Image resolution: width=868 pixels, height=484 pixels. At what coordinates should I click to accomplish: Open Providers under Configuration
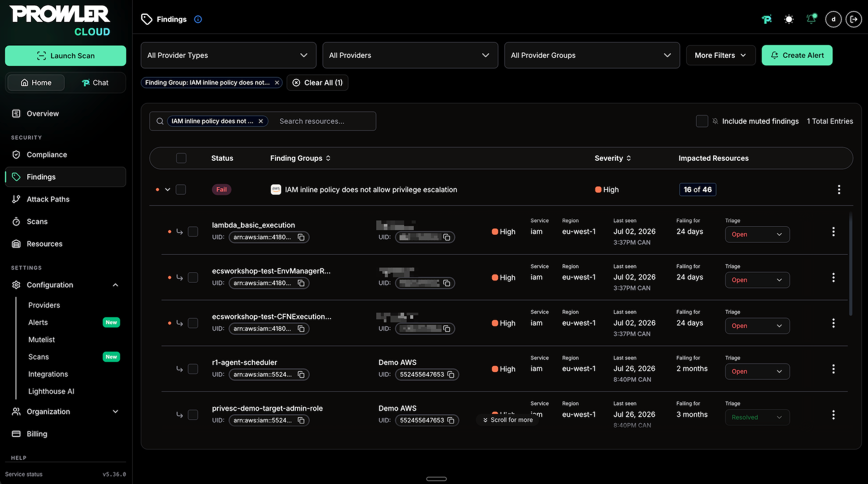[x=44, y=305]
